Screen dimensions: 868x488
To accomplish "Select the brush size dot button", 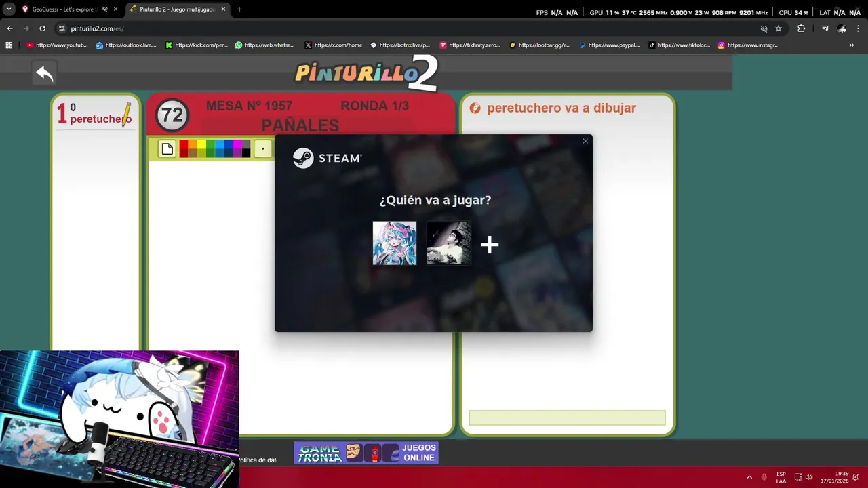I will 263,149.
